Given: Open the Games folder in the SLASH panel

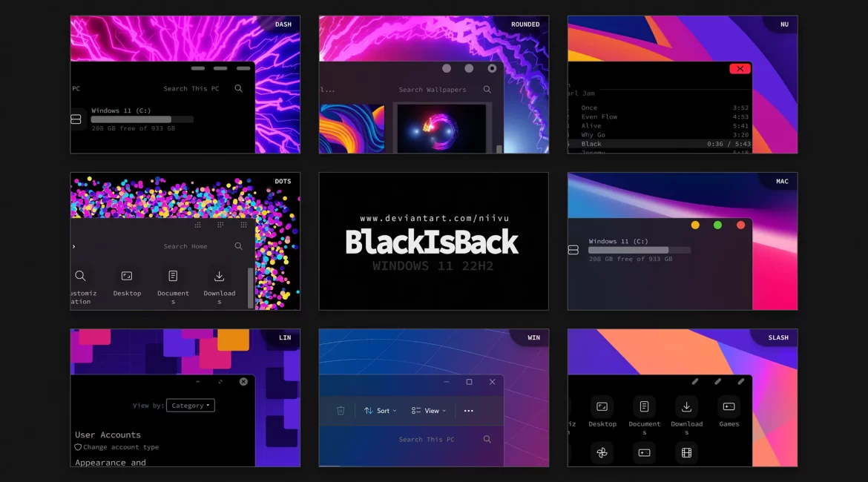Looking at the screenshot, I should pos(729,407).
